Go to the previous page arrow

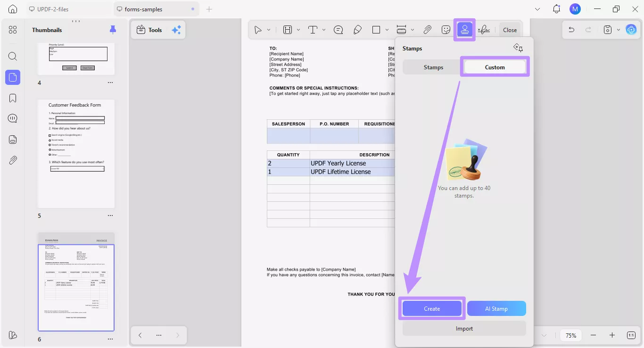click(140, 335)
